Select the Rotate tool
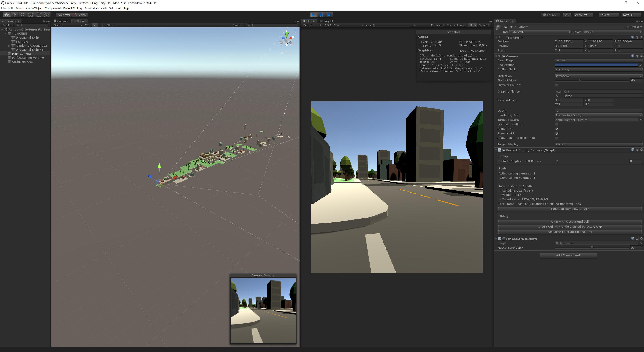The width and height of the screenshot is (644, 352). (22, 15)
